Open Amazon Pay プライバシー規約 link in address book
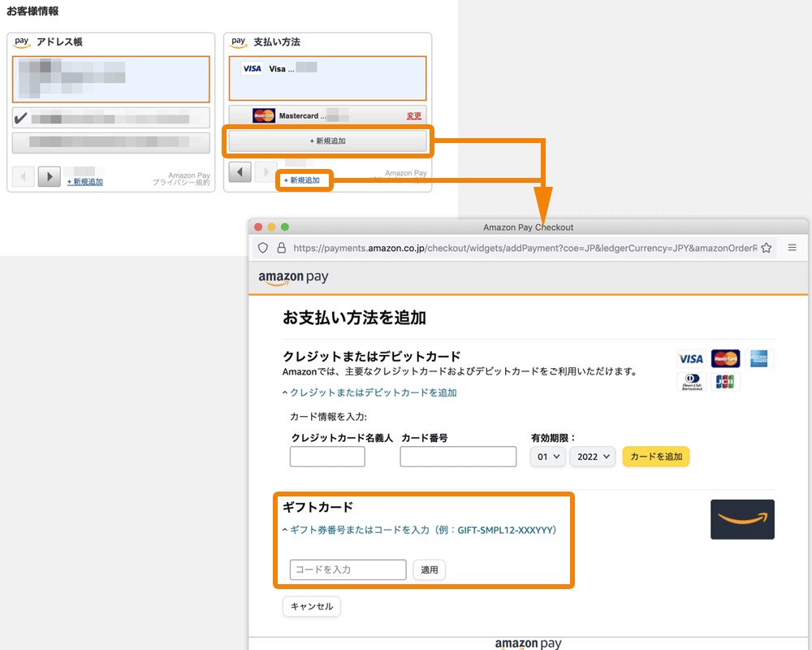The width and height of the screenshot is (812, 650). (181, 179)
